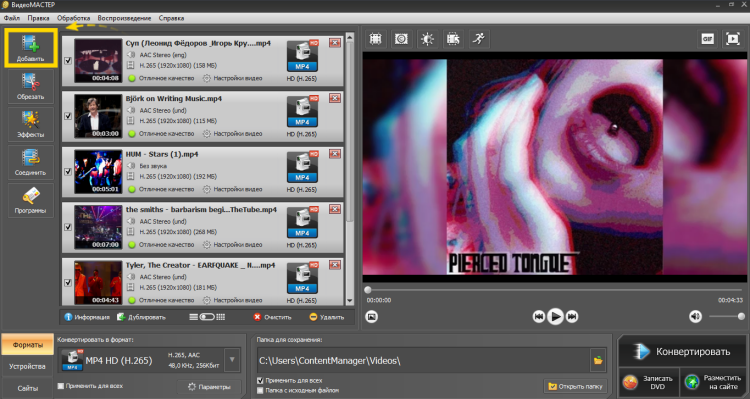750x399 pixels.
Task: Click the running man speed icon
Action: coord(478,39)
